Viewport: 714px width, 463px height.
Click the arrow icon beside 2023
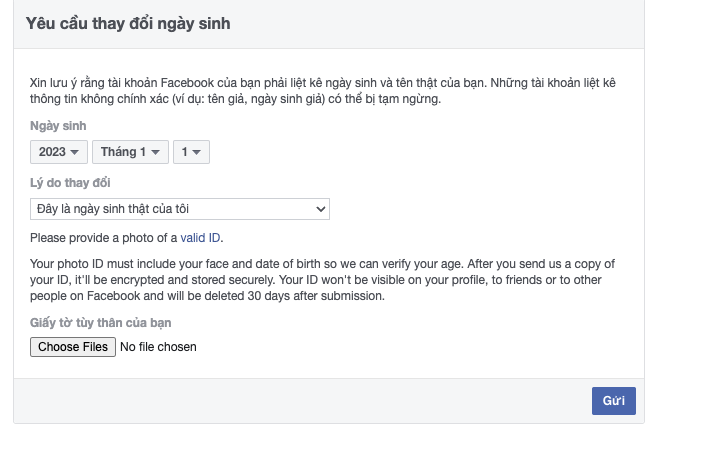pyautogui.click(x=75, y=152)
